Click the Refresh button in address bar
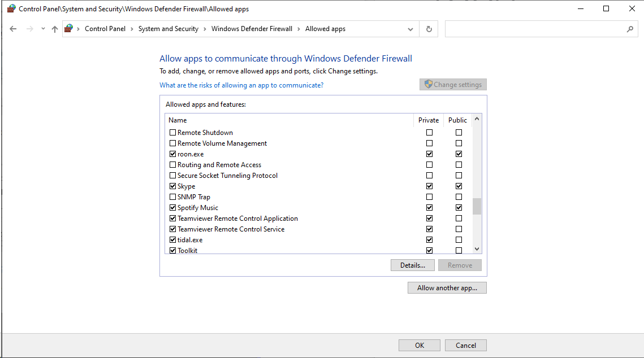The image size is (644, 358). [x=429, y=29]
